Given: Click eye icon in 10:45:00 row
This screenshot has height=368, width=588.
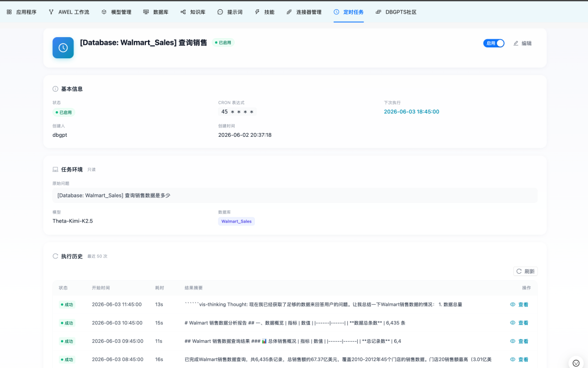Looking at the screenshot, I should point(513,323).
